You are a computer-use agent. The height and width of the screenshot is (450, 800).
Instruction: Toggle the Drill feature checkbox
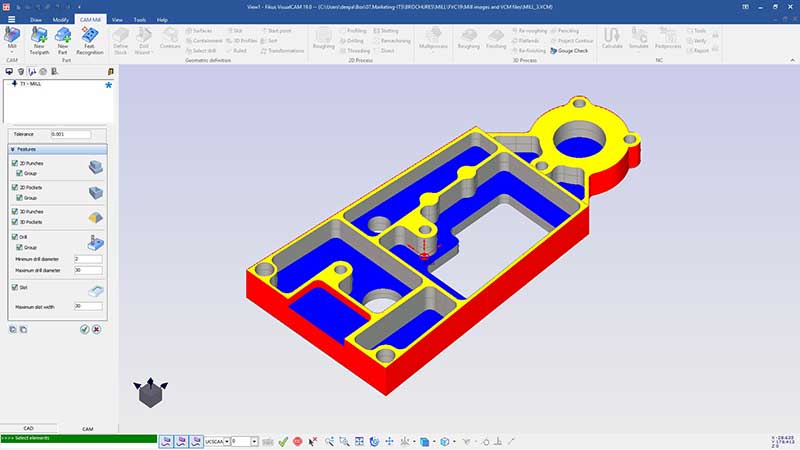point(14,237)
